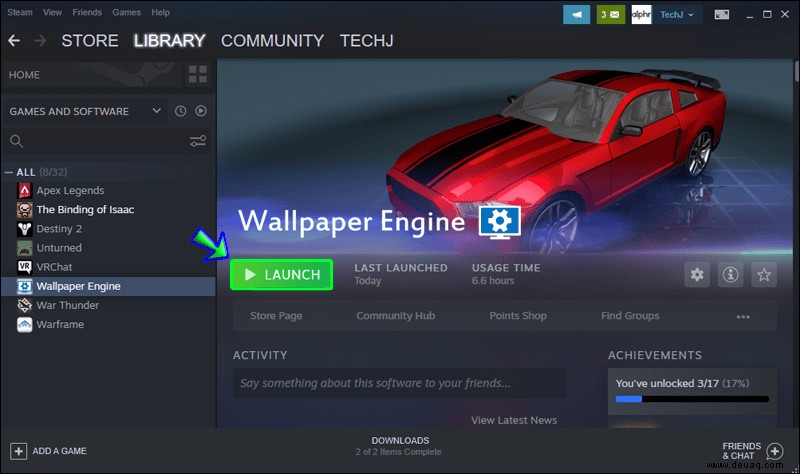This screenshot has height=474, width=800.
Task: Open the Games menu
Action: click(x=127, y=12)
